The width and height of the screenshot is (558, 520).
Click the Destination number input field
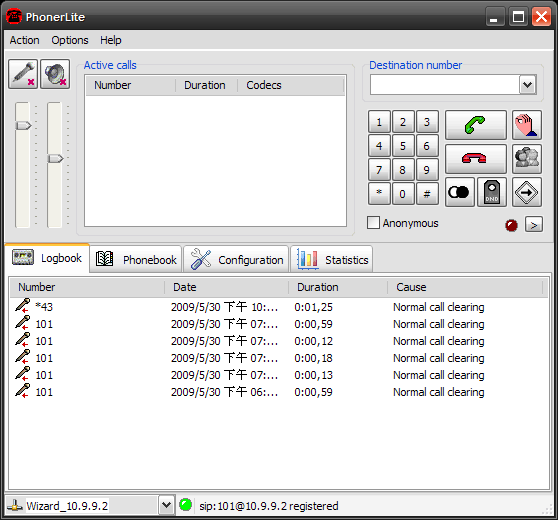tap(445, 85)
